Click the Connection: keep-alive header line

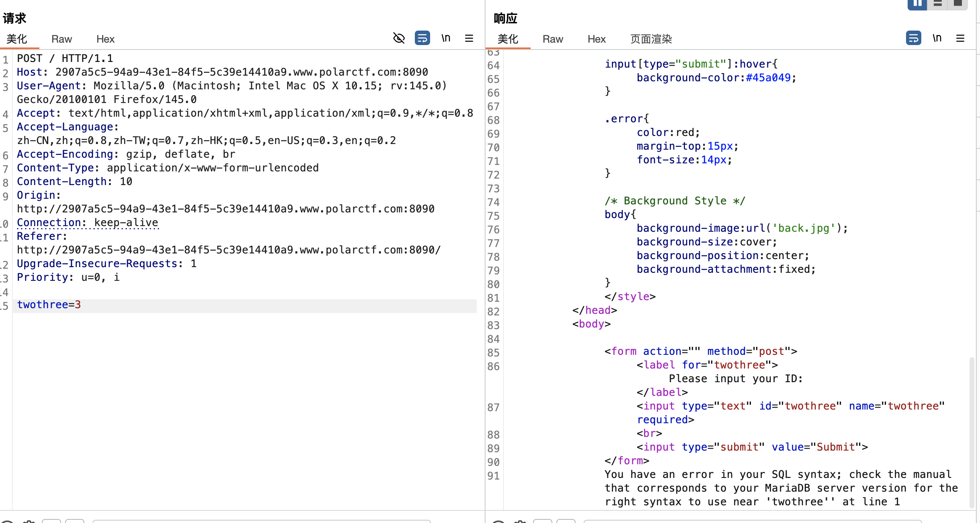pos(88,222)
